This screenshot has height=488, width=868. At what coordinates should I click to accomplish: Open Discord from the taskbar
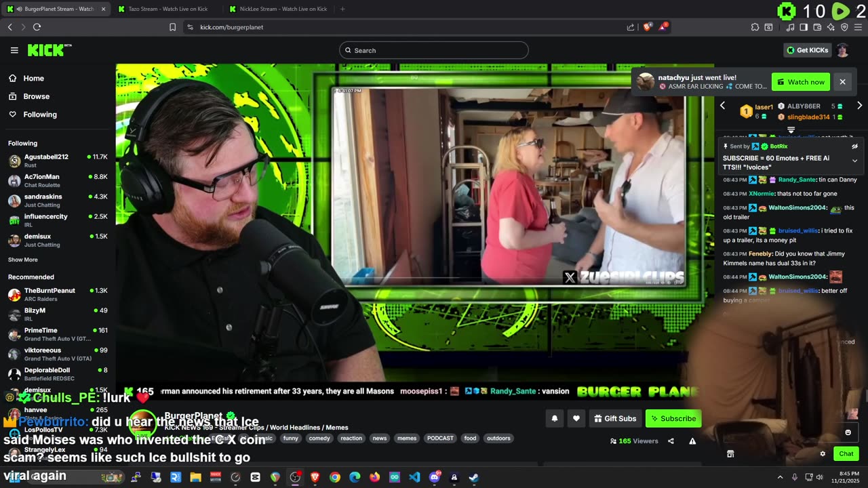coord(435,477)
